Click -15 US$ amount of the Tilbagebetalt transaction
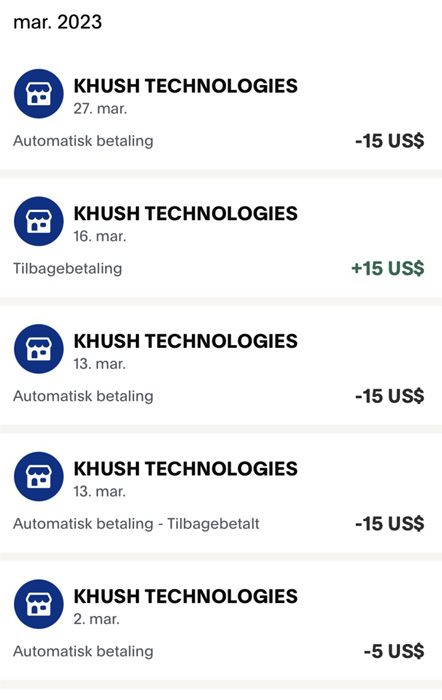Image resolution: width=442 pixels, height=700 pixels. pos(390,524)
